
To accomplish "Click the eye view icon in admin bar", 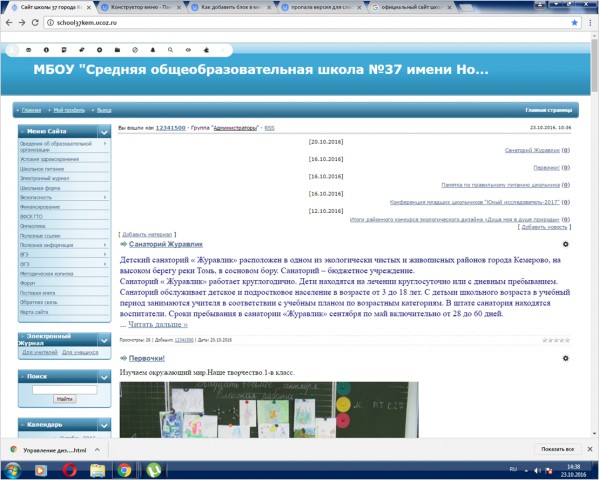I will [188, 50].
